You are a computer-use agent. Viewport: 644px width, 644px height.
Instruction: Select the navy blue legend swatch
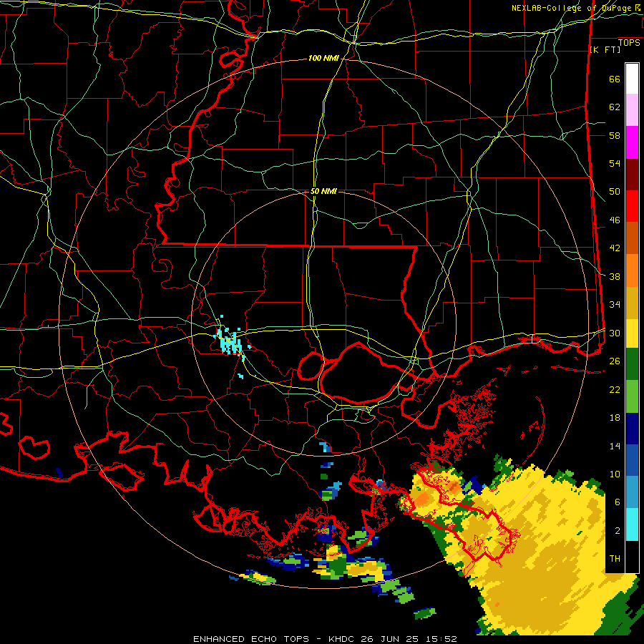tap(632, 429)
